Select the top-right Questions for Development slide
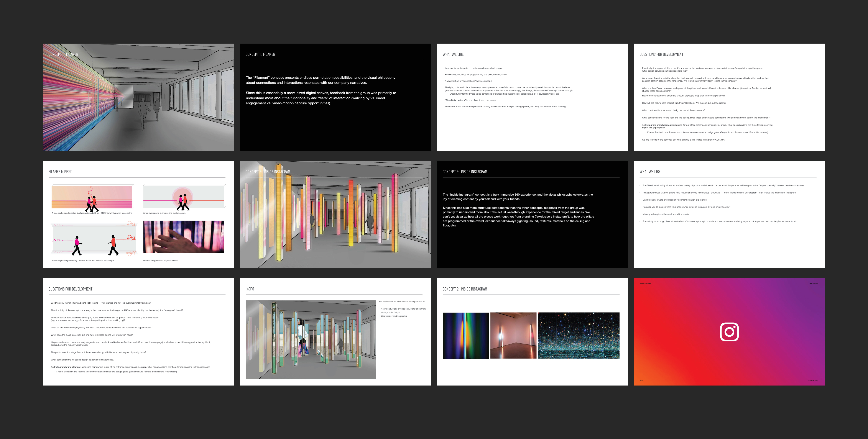Viewport: 868px width, 439px height. click(x=729, y=97)
